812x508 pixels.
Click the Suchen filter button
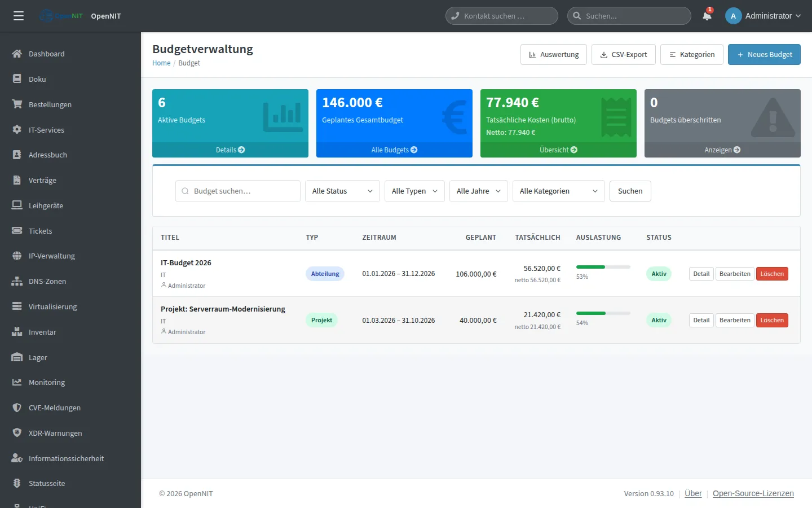click(x=630, y=191)
